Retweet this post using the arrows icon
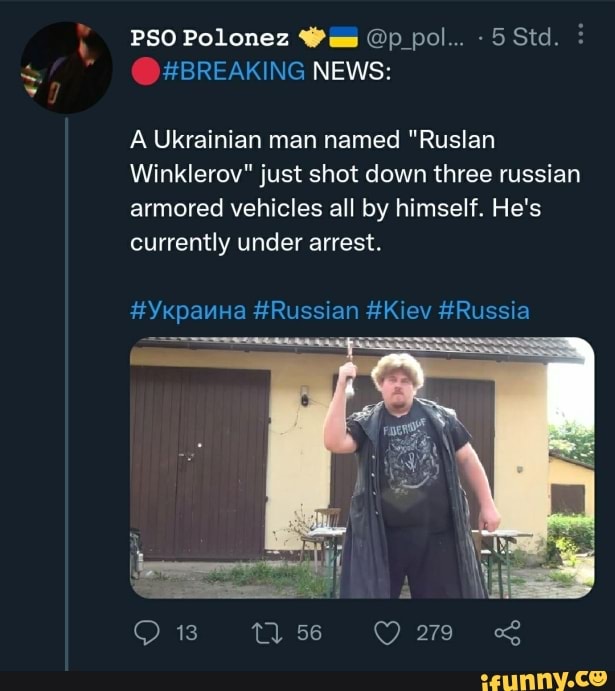Screen dimensions: 615x691 (265, 632)
